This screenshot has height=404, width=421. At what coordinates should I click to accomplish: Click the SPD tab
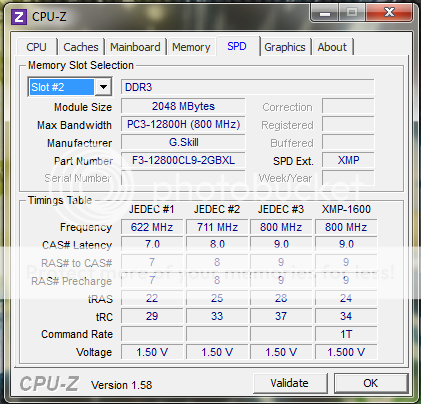[x=237, y=46]
